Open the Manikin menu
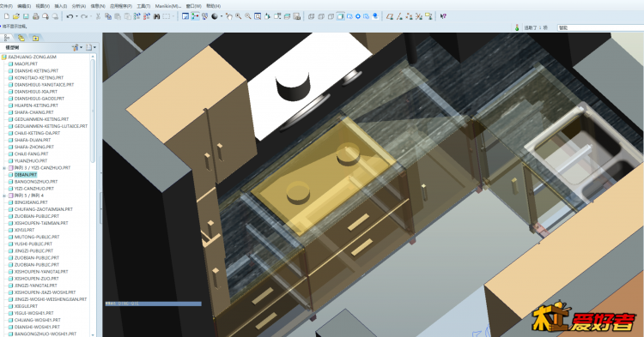 (x=168, y=6)
